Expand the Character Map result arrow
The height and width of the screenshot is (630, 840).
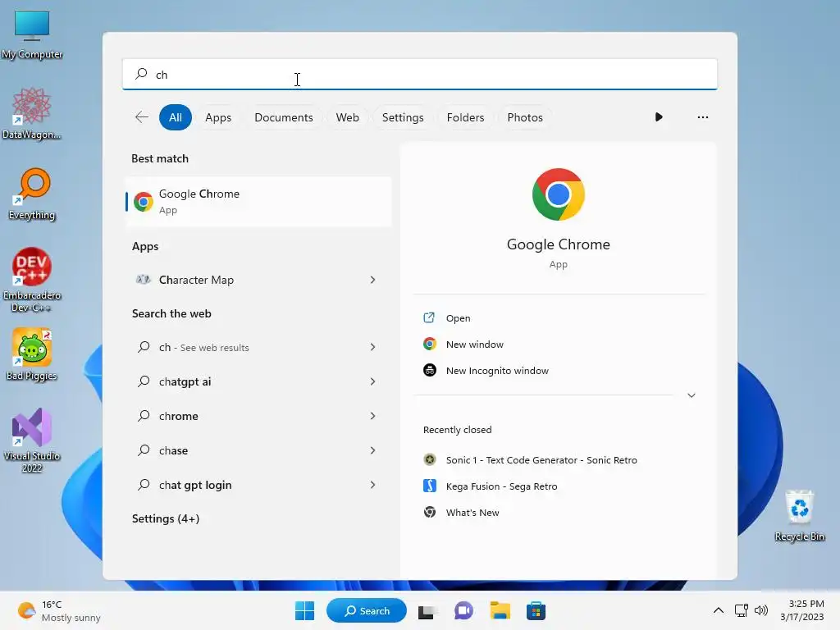(x=372, y=280)
